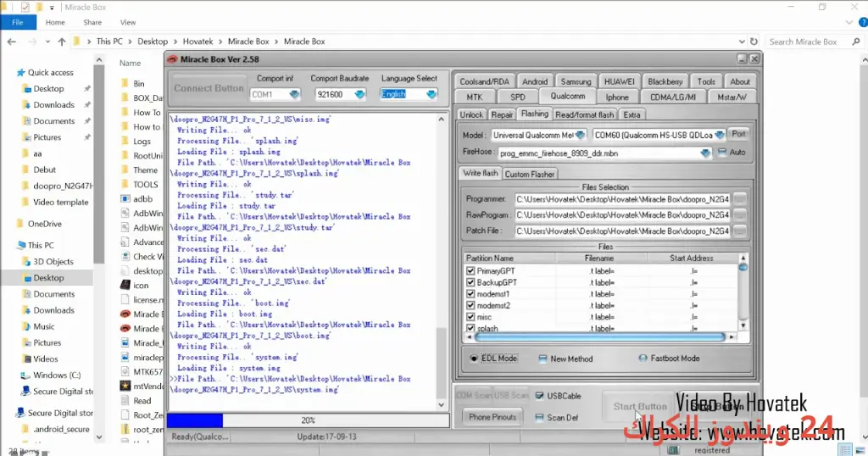Uncheck the modemst1 partition
868x456 pixels.
[x=470, y=294]
